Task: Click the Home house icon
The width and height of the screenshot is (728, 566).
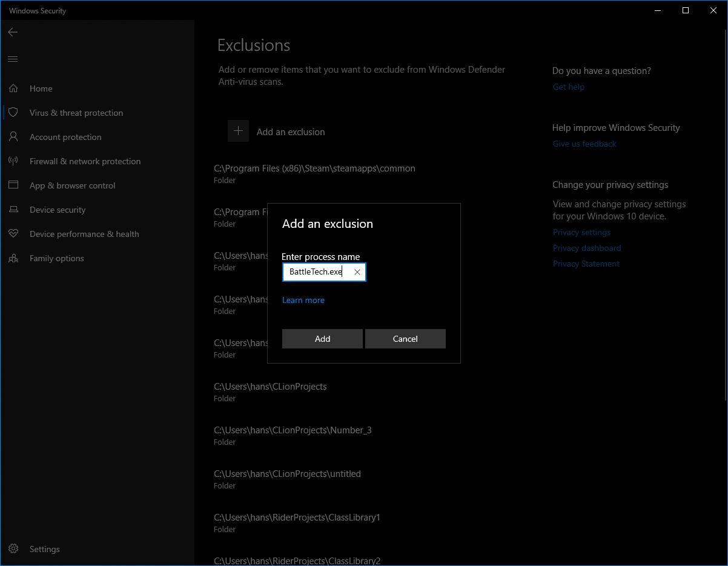Action: [13, 88]
